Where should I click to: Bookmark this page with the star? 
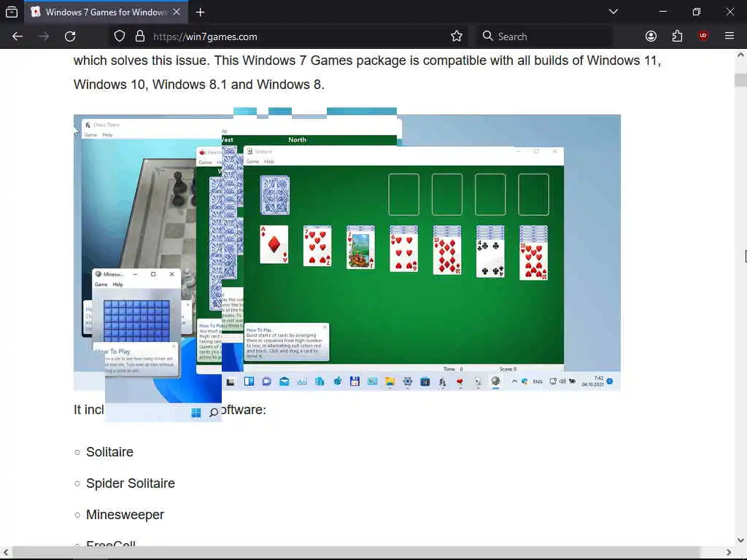[457, 36]
